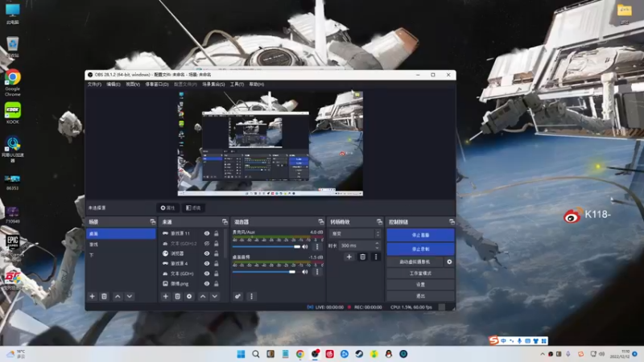This screenshot has width=644, height=362.
Task: Pop out the Sources dock with its float icon
Action: click(225, 222)
